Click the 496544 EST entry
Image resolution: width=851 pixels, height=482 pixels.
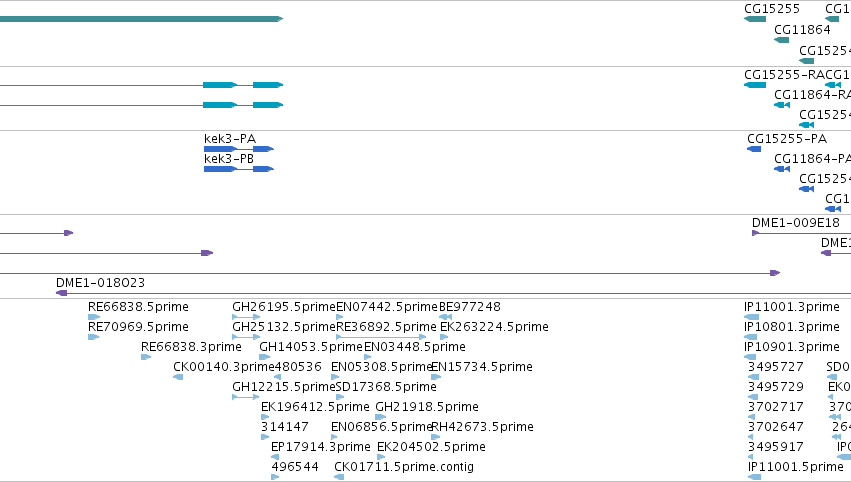click(295, 467)
